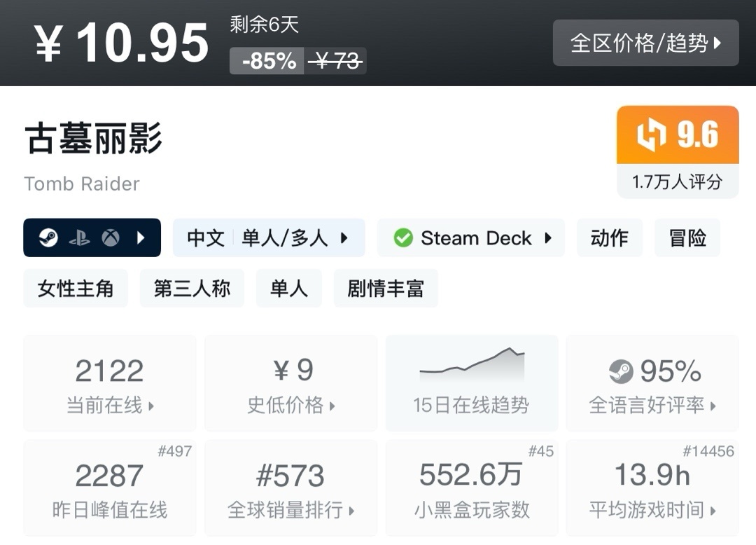Open 全区价格/趋势 price trends

pyautogui.click(x=645, y=43)
